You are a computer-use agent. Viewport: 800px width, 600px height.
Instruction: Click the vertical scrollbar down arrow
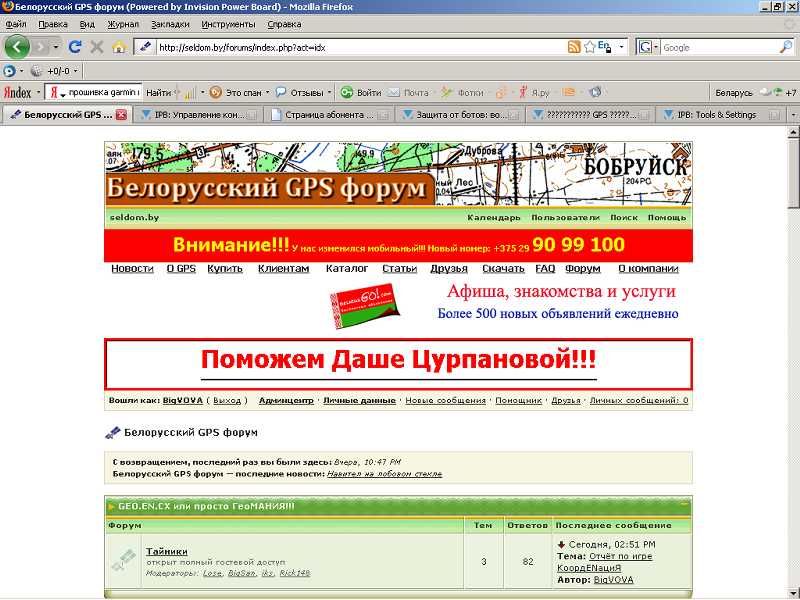click(x=793, y=593)
